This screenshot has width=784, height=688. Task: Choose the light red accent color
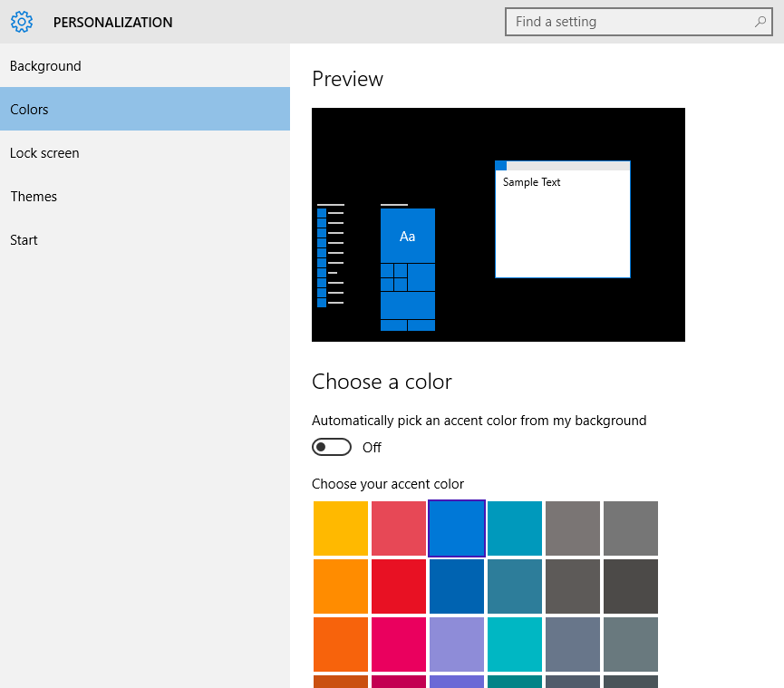click(x=399, y=528)
